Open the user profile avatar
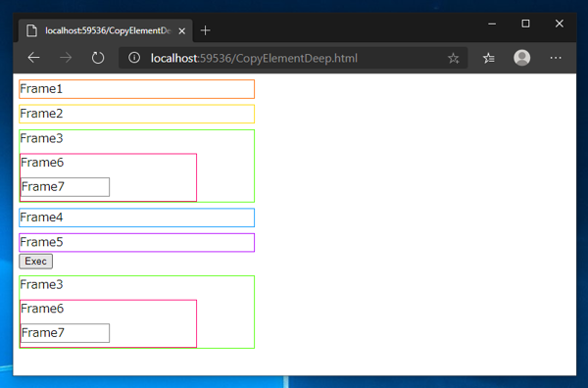Viewport: 588px width, 388px height. pyautogui.click(x=521, y=58)
